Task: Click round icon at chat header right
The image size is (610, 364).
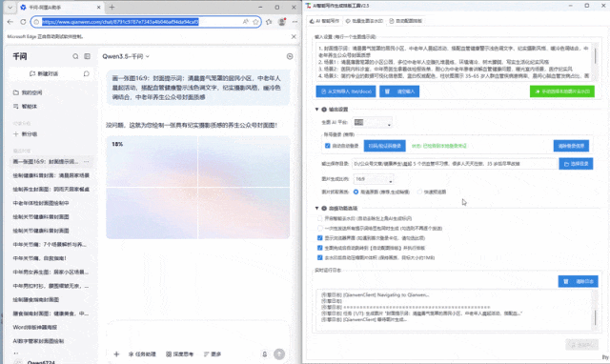Action: (290, 56)
